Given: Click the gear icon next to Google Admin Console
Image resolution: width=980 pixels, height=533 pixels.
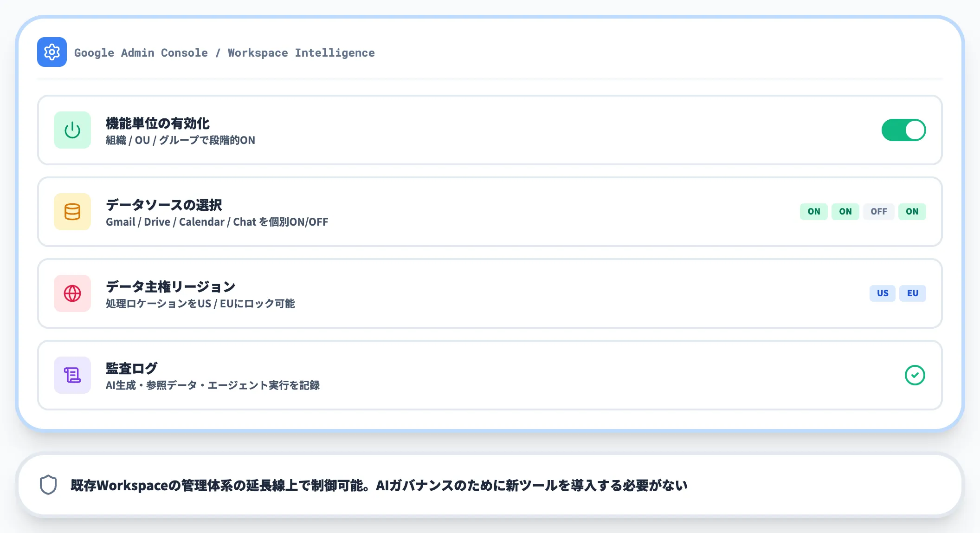Looking at the screenshot, I should coord(52,52).
